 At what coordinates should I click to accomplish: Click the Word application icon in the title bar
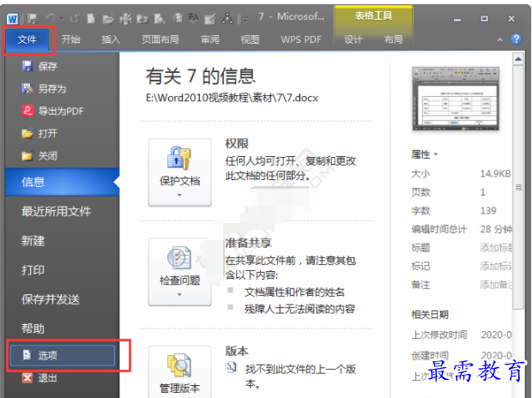[12, 19]
